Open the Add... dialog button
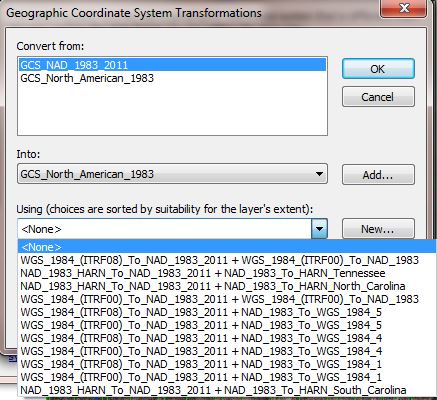This screenshot has width=437, height=400. [378, 174]
